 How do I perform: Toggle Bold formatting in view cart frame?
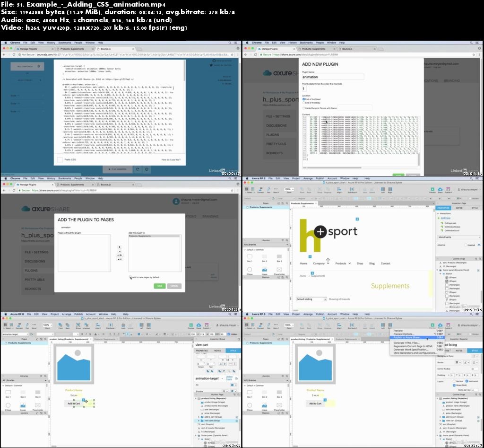click(82, 334)
